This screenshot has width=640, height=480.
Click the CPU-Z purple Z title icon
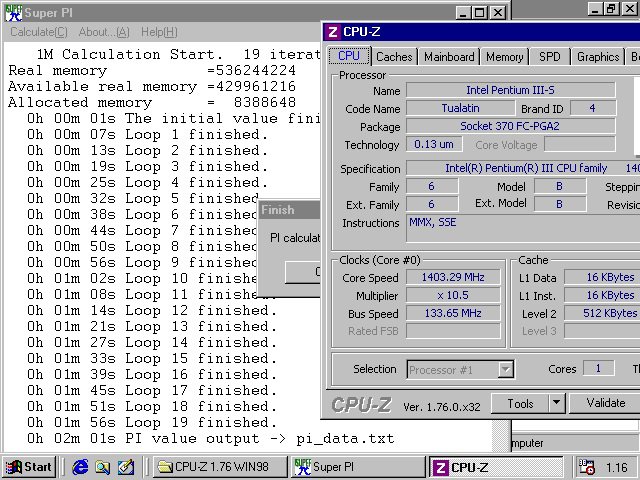click(333, 31)
